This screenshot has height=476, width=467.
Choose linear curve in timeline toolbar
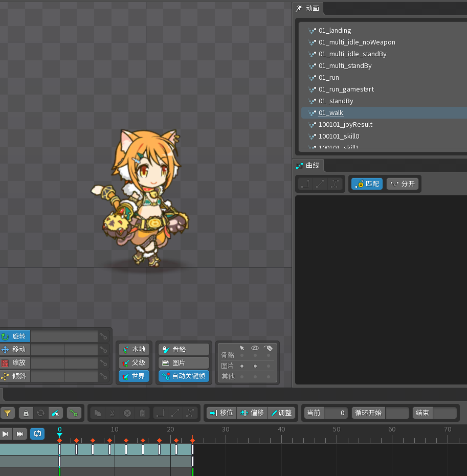(x=175, y=413)
